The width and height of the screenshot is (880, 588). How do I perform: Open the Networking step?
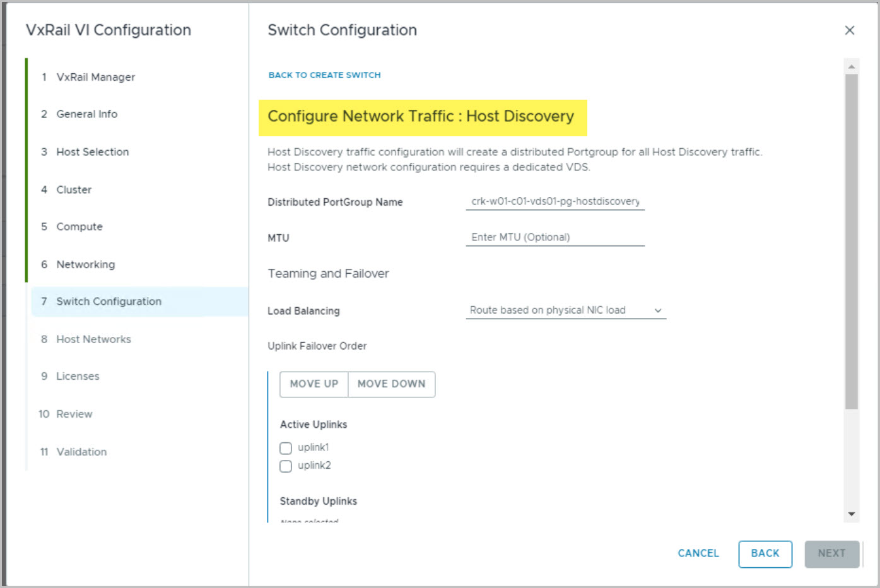85,264
